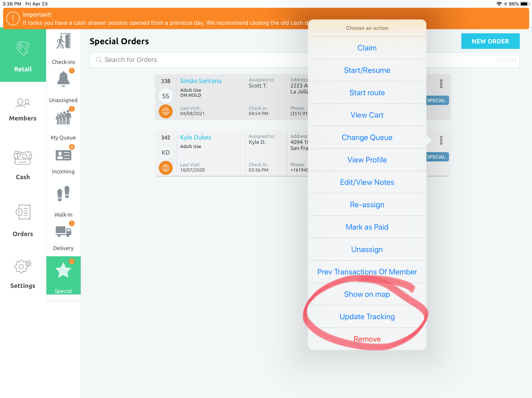Image resolution: width=532 pixels, height=398 pixels.
Task: Open three-dot menu for order 342
Action: tap(441, 140)
